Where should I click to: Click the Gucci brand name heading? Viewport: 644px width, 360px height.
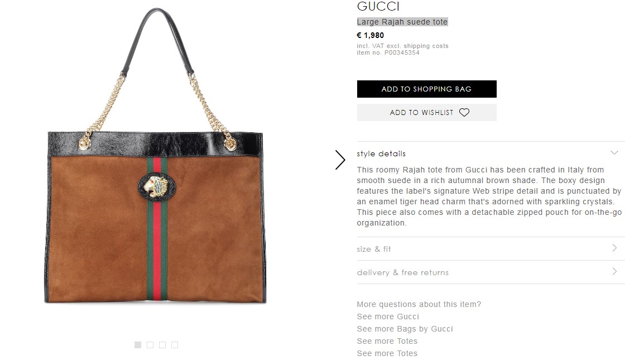[x=378, y=6]
